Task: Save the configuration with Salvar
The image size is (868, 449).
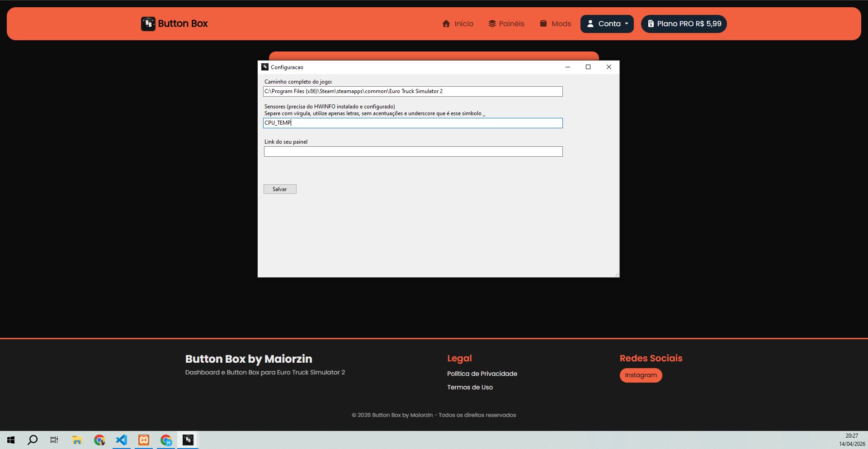Action: click(x=280, y=189)
